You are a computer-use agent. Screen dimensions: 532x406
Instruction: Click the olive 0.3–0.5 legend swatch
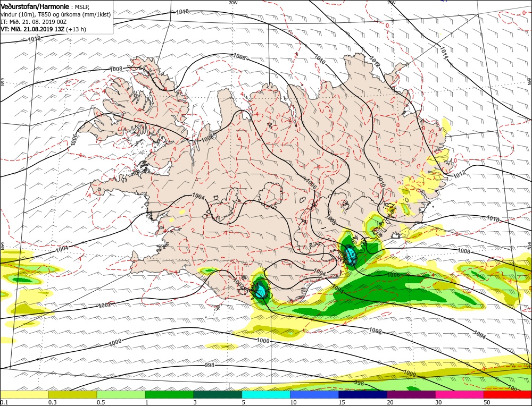[x=72, y=394]
